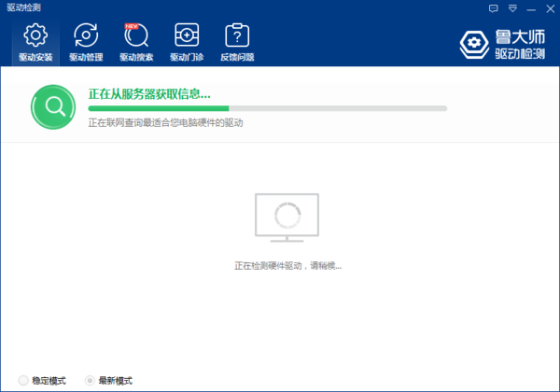Expand the title bar main menu dropdown
This screenshot has height=392, width=560.
pos(511,7)
